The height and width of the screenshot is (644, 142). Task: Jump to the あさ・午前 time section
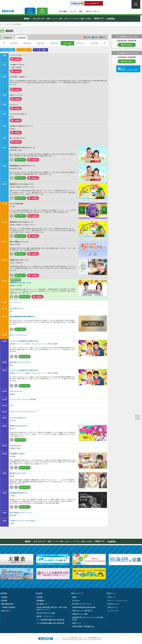click(8, 50)
